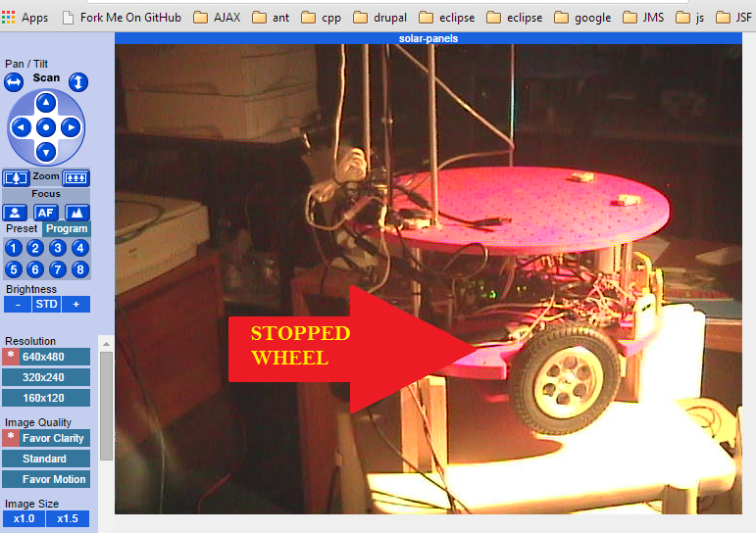The height and width of the screenshot is (533, 756).
Task: Center camera home position button
Action: (46, 127)
